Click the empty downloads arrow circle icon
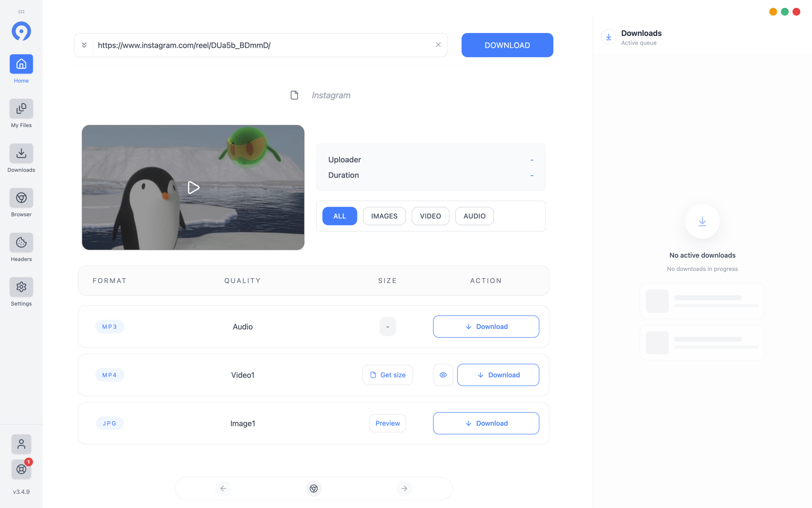Image resolution: width=812 pixels, height=508 pixels. pyautogui.click(x=702, y=222)
